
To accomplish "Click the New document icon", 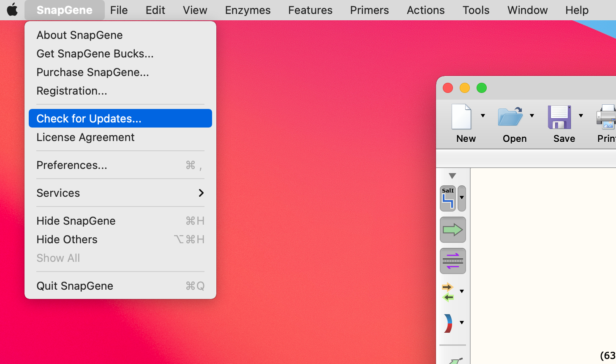I will pos(461,117).
